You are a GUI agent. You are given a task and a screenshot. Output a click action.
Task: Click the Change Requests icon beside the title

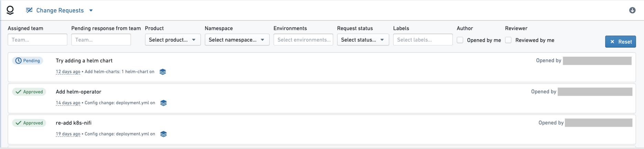tap(29, 10)
